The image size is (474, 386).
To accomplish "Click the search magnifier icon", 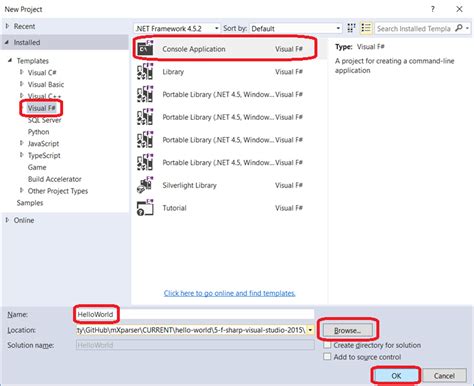I will point(459,28).
